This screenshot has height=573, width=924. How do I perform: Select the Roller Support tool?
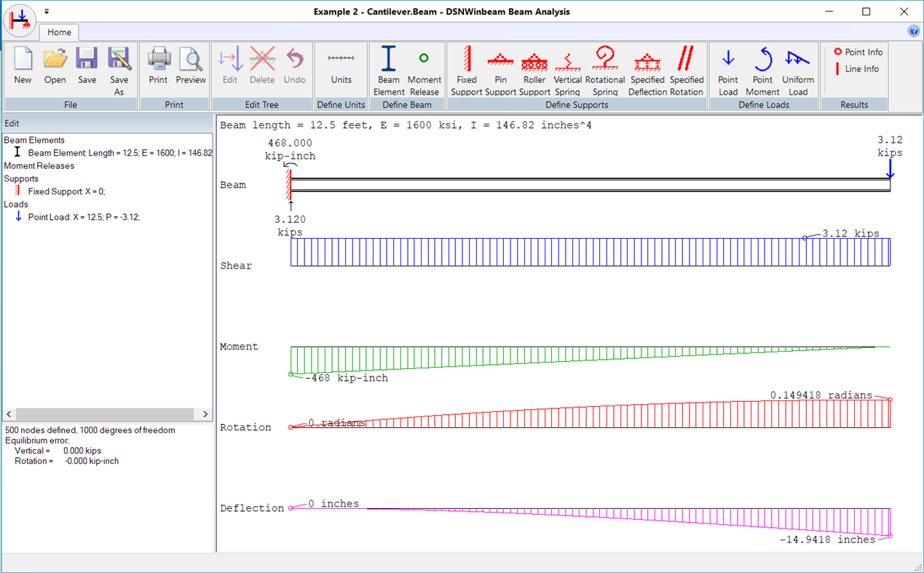pos(534,69)
